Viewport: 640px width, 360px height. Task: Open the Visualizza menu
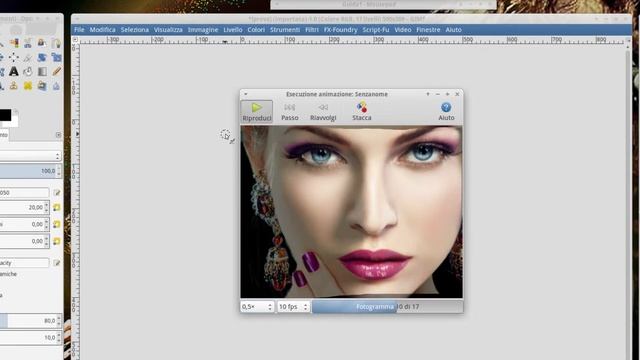click(x=168, y=30)
